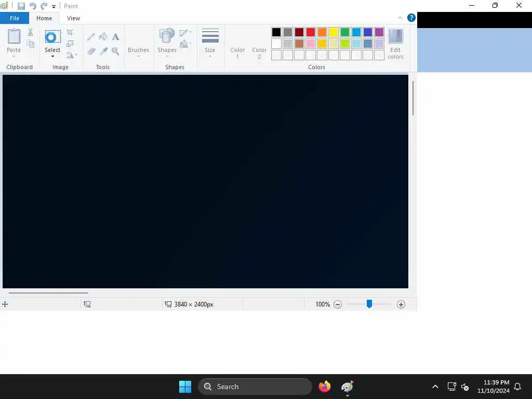Click the zoom in plus button
The image size is (532, 399).
click(401, 304)
